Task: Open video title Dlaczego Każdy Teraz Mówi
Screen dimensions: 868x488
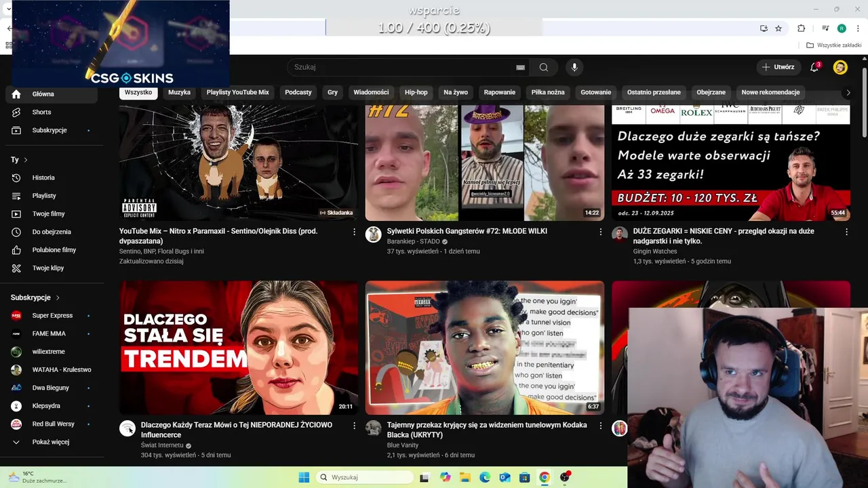Action: pos(237,430)
